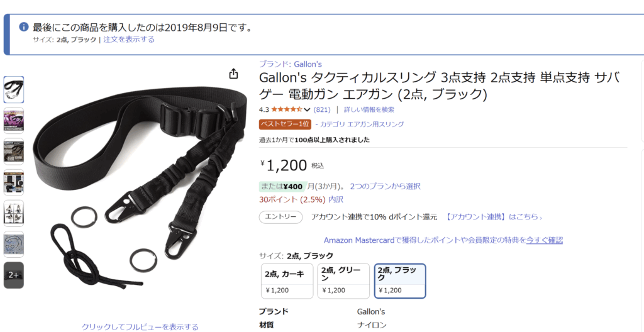This screenshot has height=332, width=644.
Task: Open the Gallon's brand link
Action: (x=290, y=64)
